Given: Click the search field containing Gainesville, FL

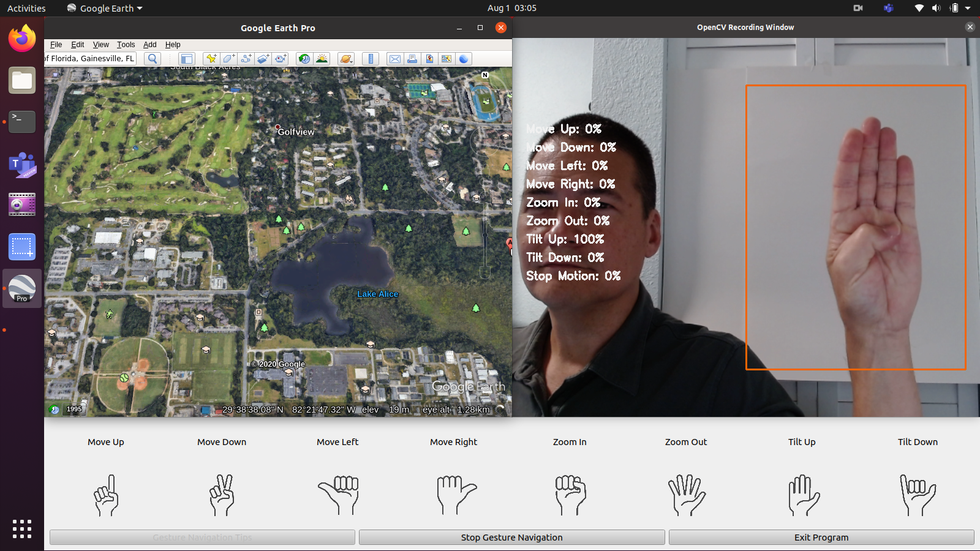Looking at the screenshot, I should [x=90, y=59].
